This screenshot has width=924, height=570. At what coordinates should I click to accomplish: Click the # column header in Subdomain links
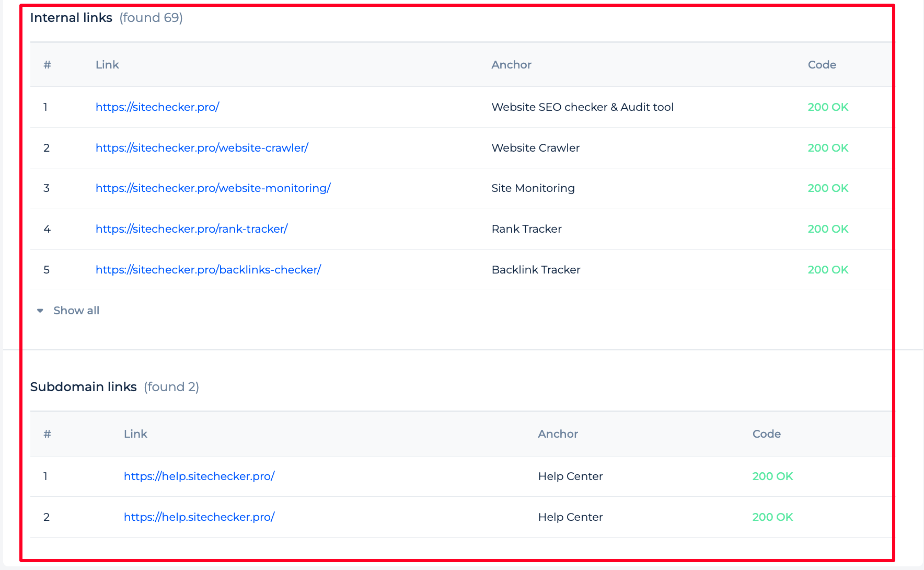(x=47, y=434)
